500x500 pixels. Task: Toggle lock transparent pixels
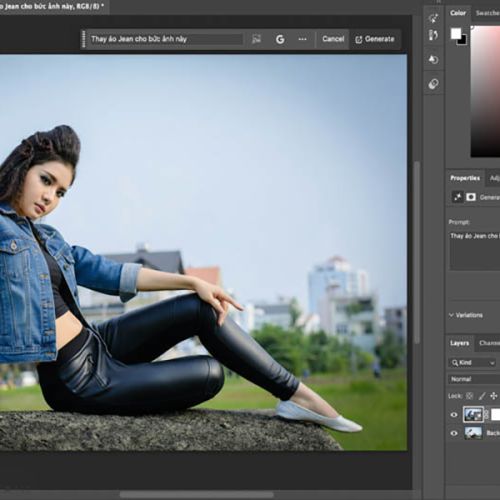[469, 396]
